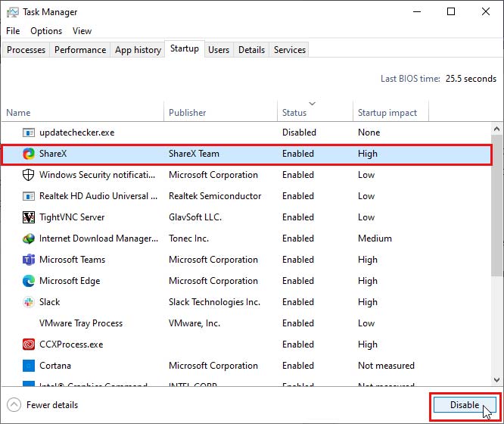Click the Disable button
Image resolution: width=504 pixels, height=424 pixels.
click(x=465, y=405)
